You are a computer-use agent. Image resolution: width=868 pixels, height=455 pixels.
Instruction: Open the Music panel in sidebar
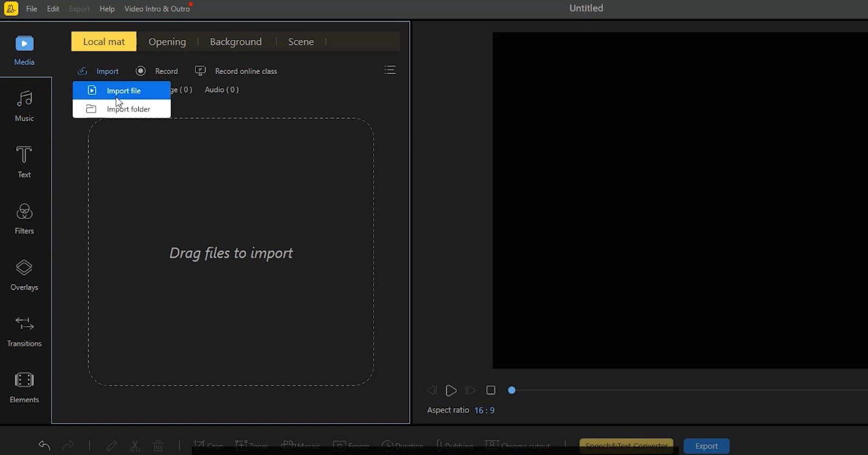point(24,106)
